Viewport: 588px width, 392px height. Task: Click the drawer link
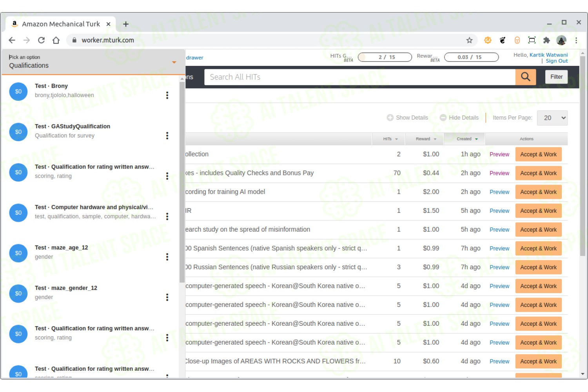click(x=194, y=58)
